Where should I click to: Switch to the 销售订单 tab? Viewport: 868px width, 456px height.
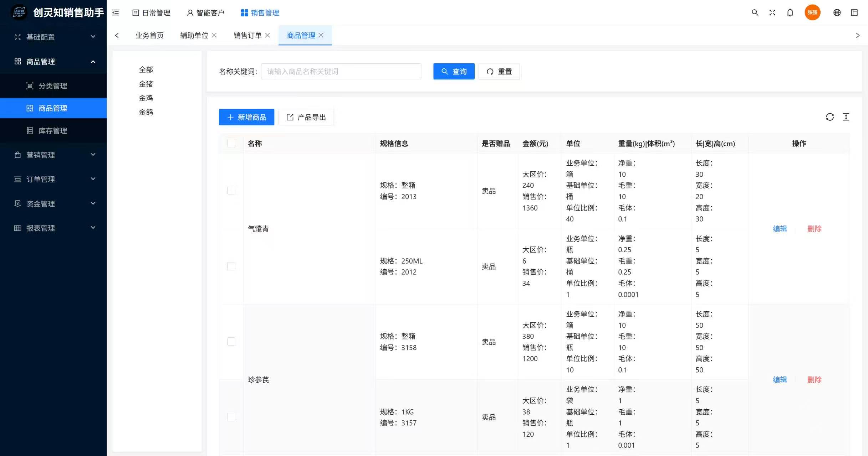[247, 35]
